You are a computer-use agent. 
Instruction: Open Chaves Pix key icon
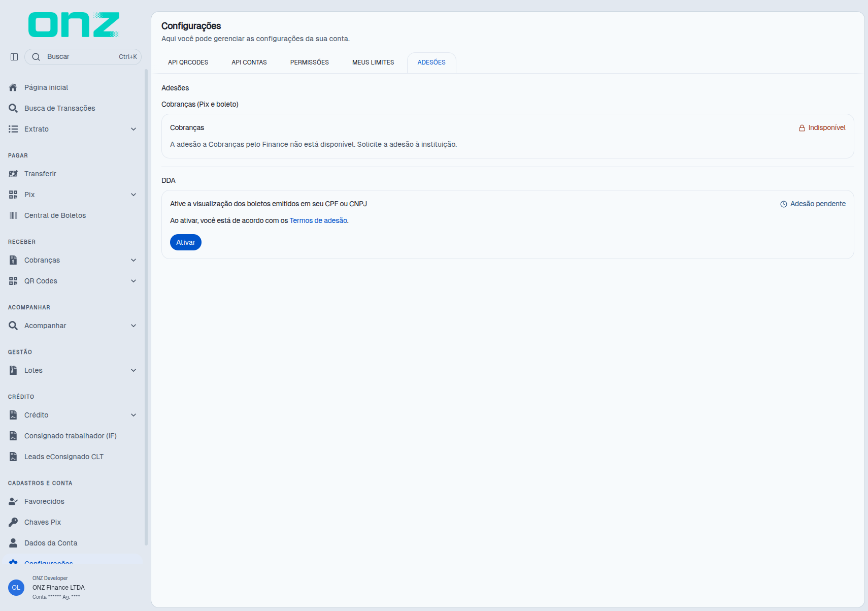tap(13, 522)
